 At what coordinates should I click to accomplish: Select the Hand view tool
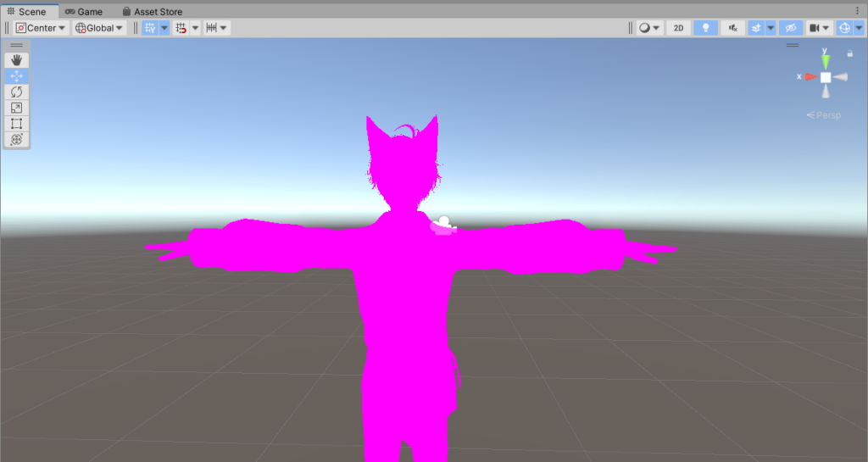pyautogui.click(x=17, y=59)
